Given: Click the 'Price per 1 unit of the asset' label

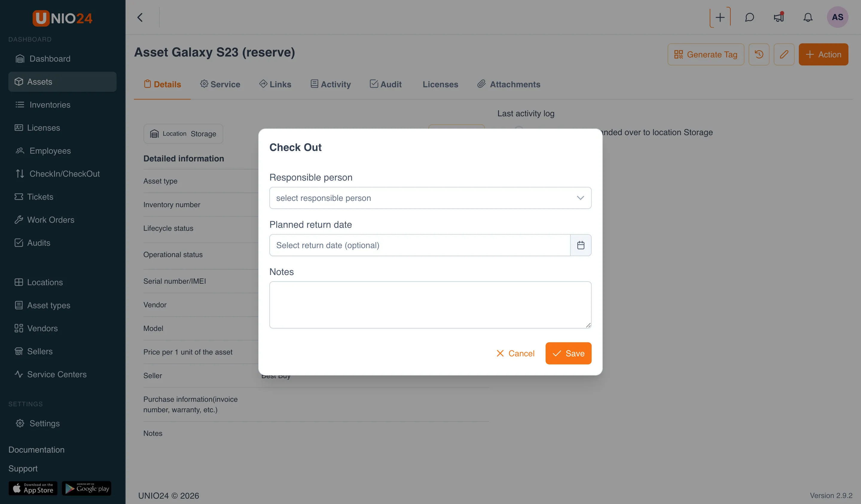Looking at the screenshot, I should (187, 352).
